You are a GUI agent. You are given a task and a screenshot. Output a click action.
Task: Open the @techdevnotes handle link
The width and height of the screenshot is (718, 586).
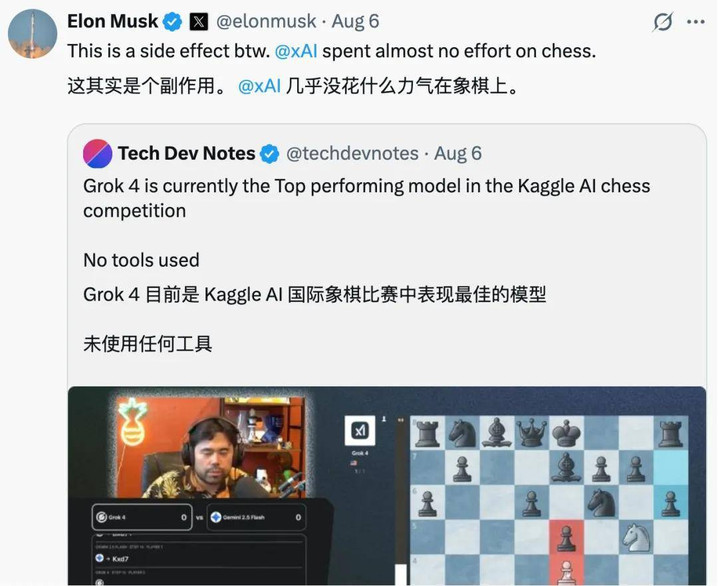352,153
